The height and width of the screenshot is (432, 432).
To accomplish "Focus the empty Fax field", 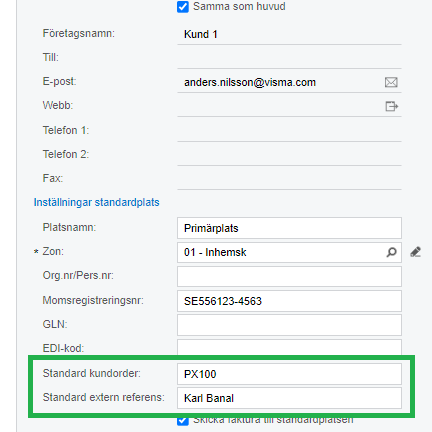I will (x=289, y=179).
